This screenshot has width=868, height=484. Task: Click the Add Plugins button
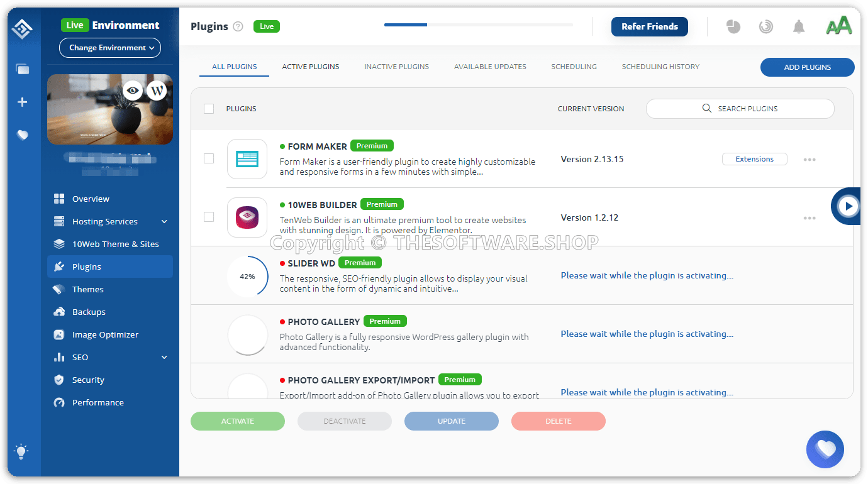(x=808, y=67)
